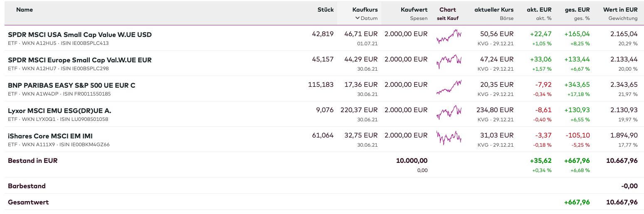This screenshot has width=644, height=214.
Task: Open SPDR MSCI Europe Small Cap fund
Action: click(80, 60)
